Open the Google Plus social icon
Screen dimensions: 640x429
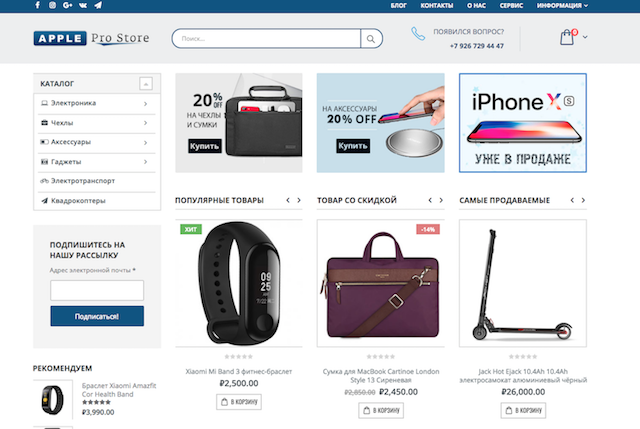point(67,5)
